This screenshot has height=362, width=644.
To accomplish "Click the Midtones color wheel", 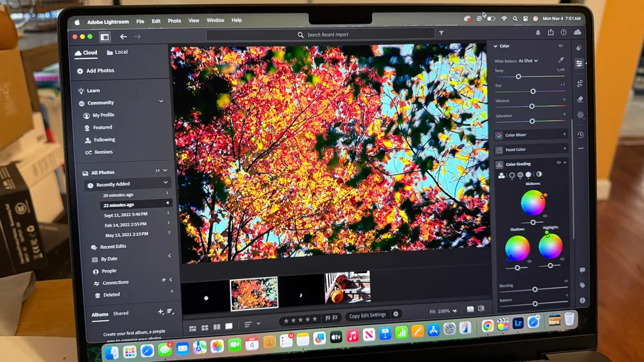I will tap(532, 203).
